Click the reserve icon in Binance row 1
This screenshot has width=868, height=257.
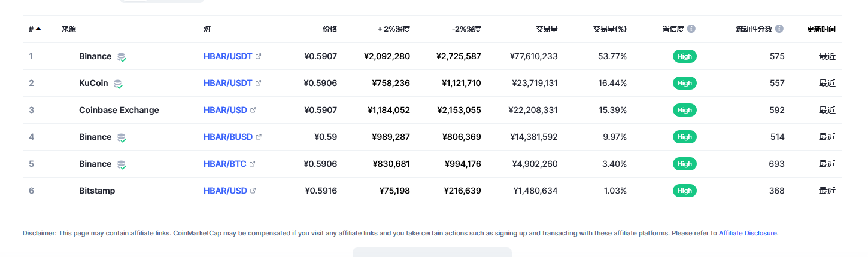point(122,57)
